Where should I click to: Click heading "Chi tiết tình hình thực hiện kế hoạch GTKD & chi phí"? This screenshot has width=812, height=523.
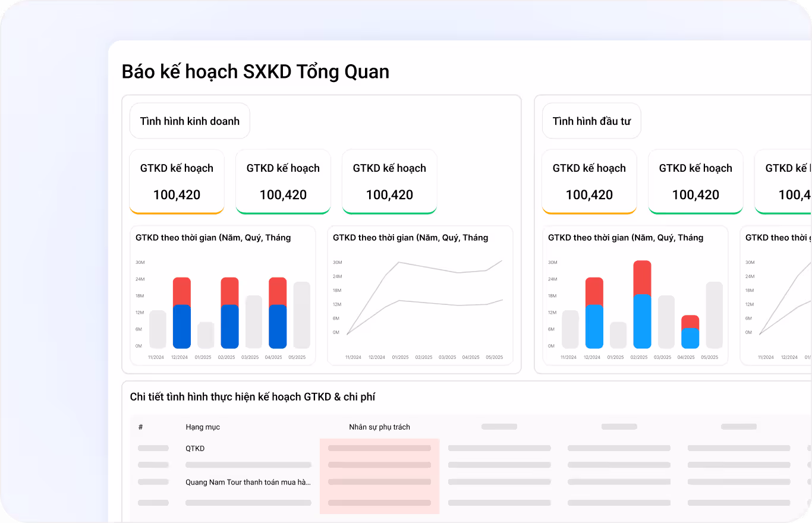click(253, 397)
